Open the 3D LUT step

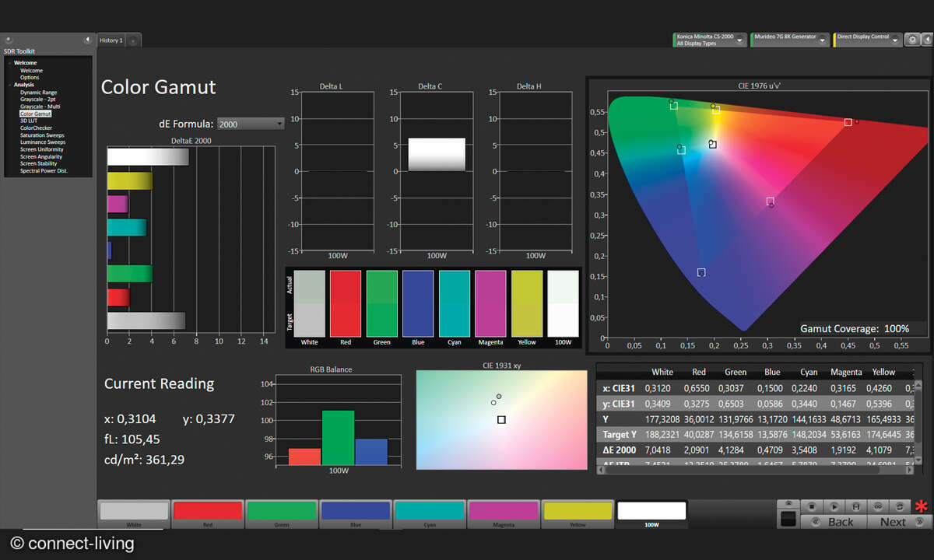point(29,121)
